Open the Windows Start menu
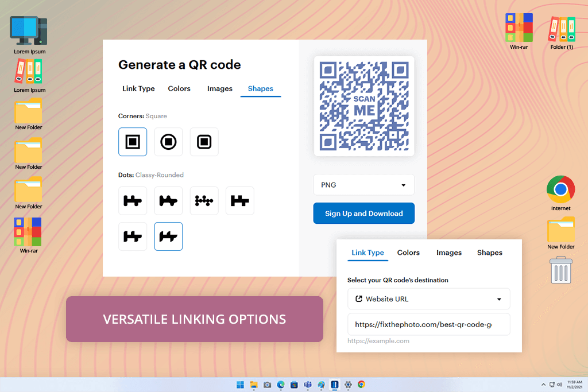 241,385
